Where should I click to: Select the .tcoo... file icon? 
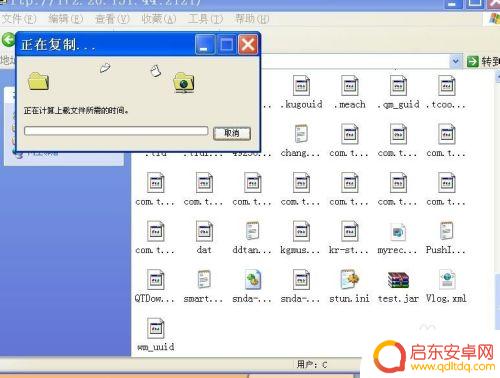[x=446, y=86]
